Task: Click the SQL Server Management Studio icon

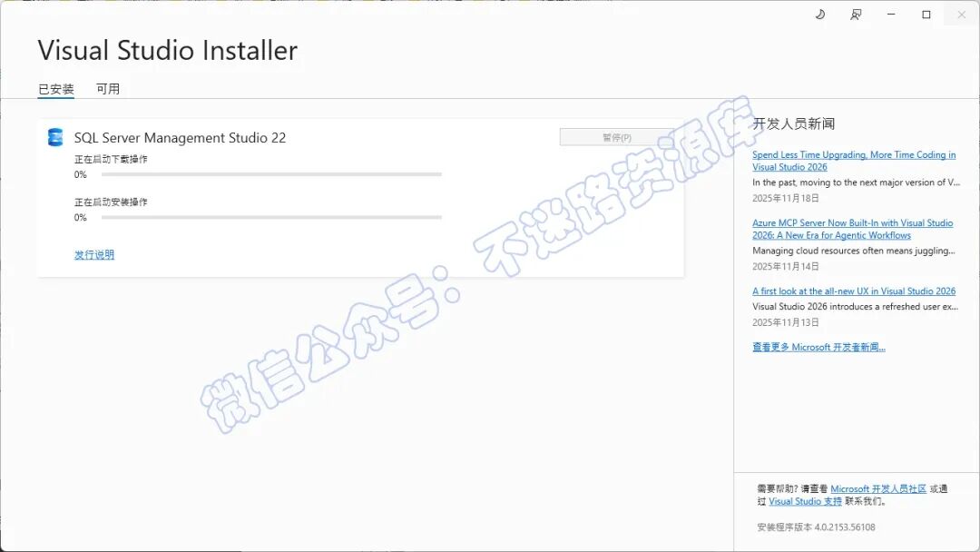Action: 55,137
